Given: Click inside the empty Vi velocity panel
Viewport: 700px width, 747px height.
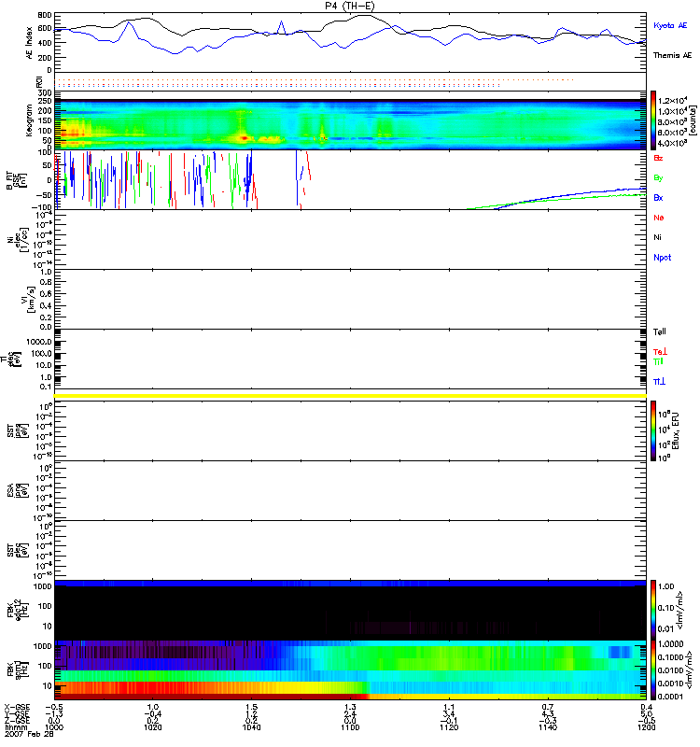Looking at the screenshot, I should click(350, 299).
